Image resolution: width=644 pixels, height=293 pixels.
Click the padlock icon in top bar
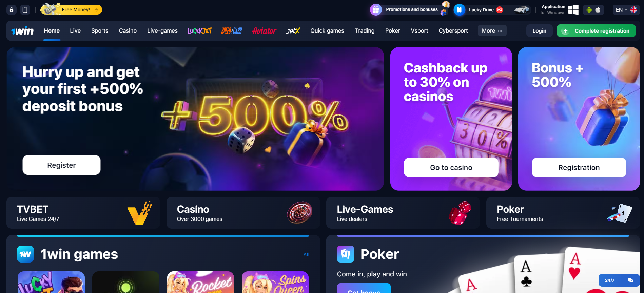pyautogui.click(x=12, y=10)
